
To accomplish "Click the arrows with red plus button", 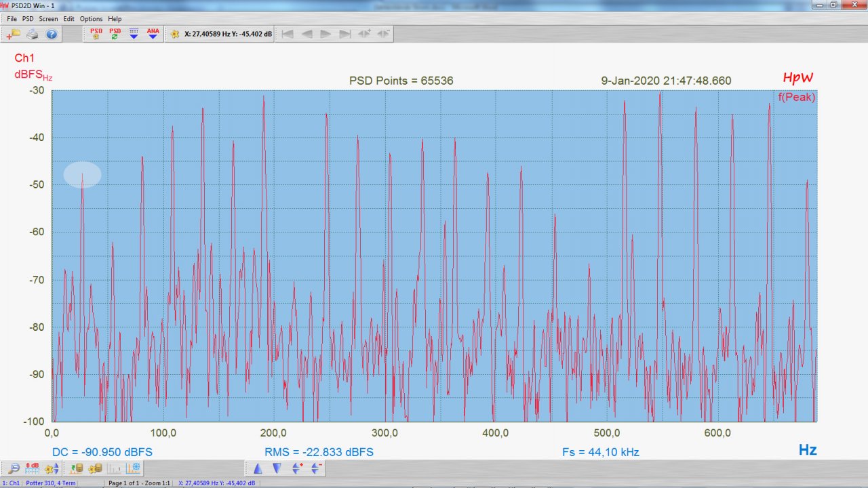I will [x=296, y=468].
